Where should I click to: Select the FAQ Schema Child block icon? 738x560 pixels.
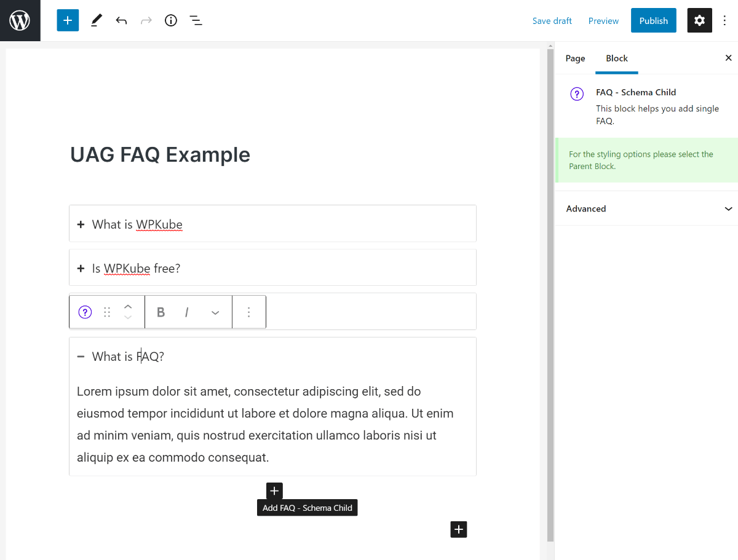(84, 312)
